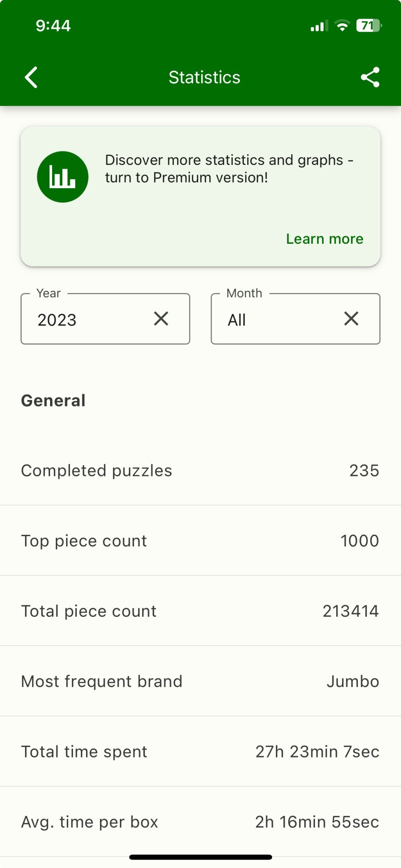Tap the Wi-Fi icon in status bar

pyautogui.click(x=342, y=26)
